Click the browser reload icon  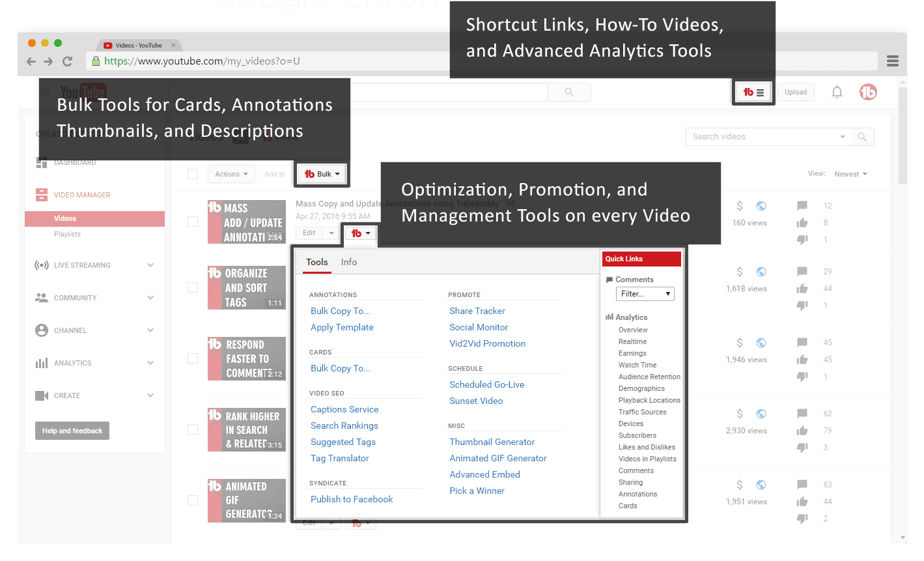[67, 61]
